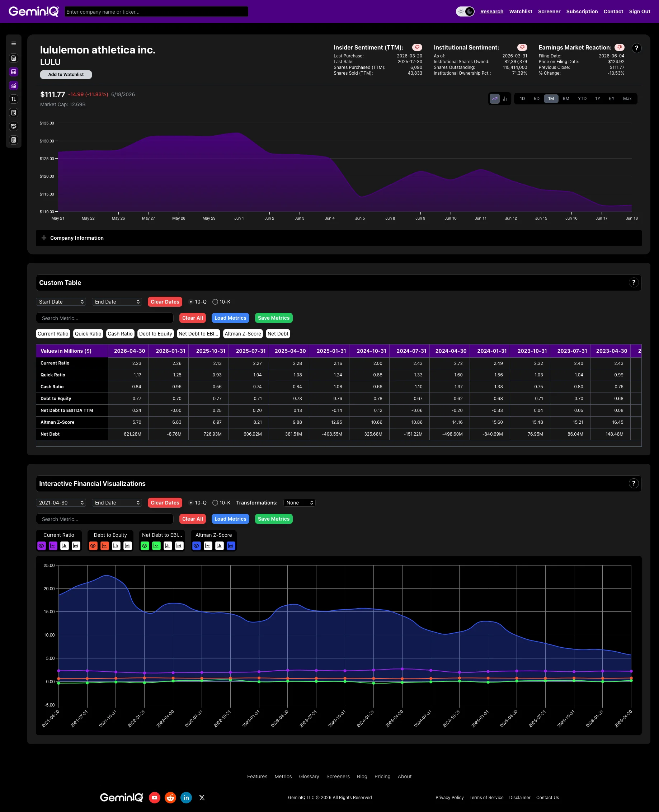The image size is (659, 812).
Task: Focus company name or ticker search box
Action: [x=156, y=11]
